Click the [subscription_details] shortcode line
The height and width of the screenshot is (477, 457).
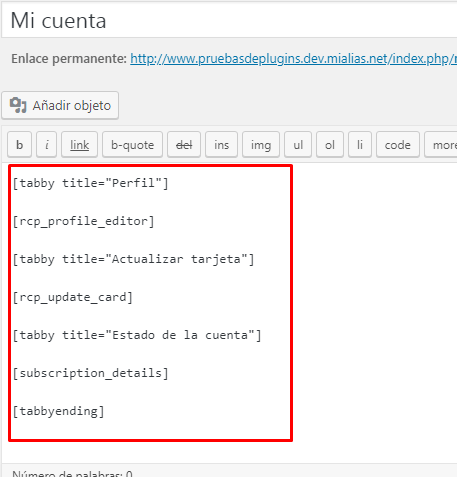pos(90,373)
